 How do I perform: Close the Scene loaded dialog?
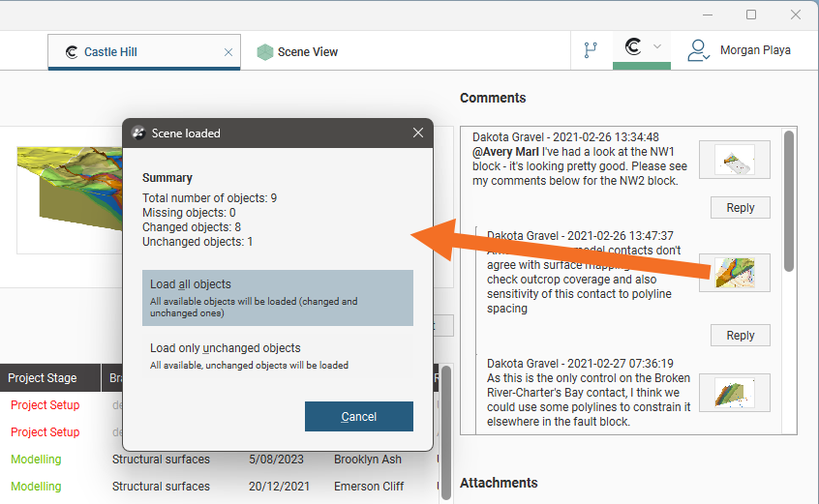tap(418, 133)
